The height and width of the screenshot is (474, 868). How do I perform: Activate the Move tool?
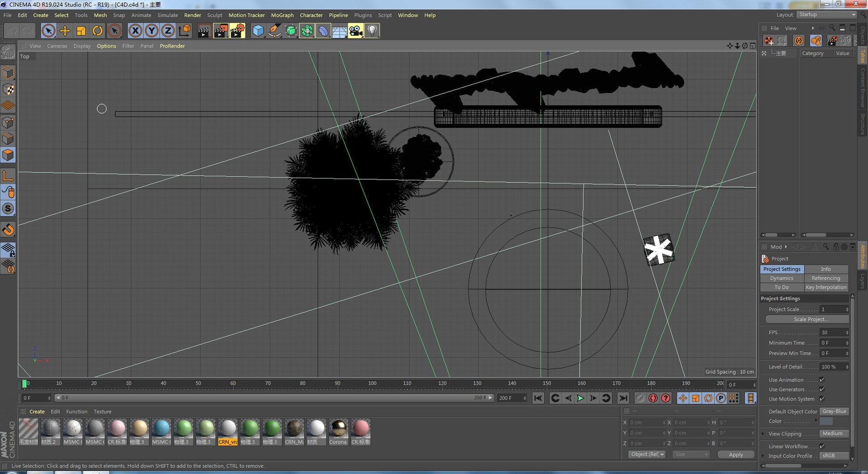pyautogui.click(x=65, y=31)
